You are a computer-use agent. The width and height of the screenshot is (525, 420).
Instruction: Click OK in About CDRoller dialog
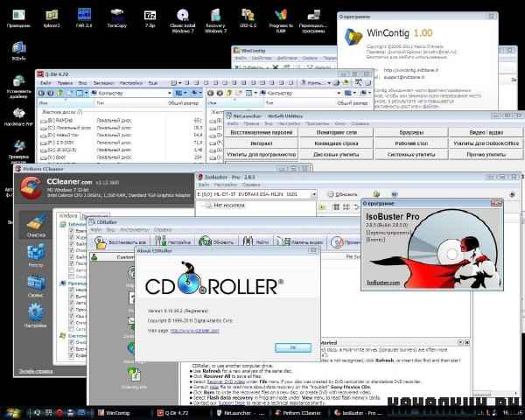pyautogui.click(x=293, y=347)
